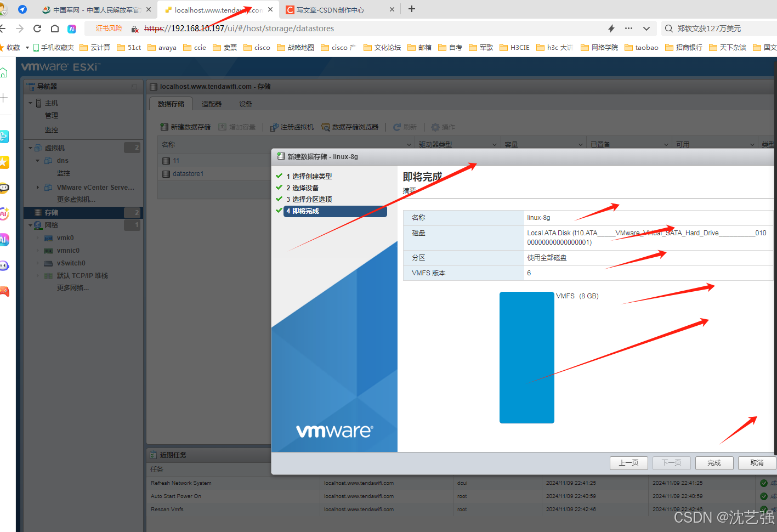This screenshot has width=777, height=532.
Task: Go to wizard step 1 选择创建类型
Action: (309, 176)
